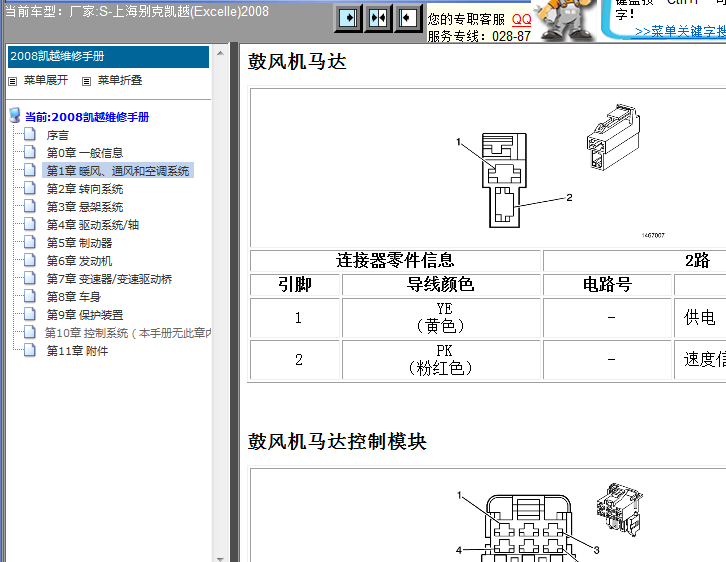Viewport: 726px width, 562px height.
Task: Click the YE (黄色) wire color cell
Action: (441, 318)
